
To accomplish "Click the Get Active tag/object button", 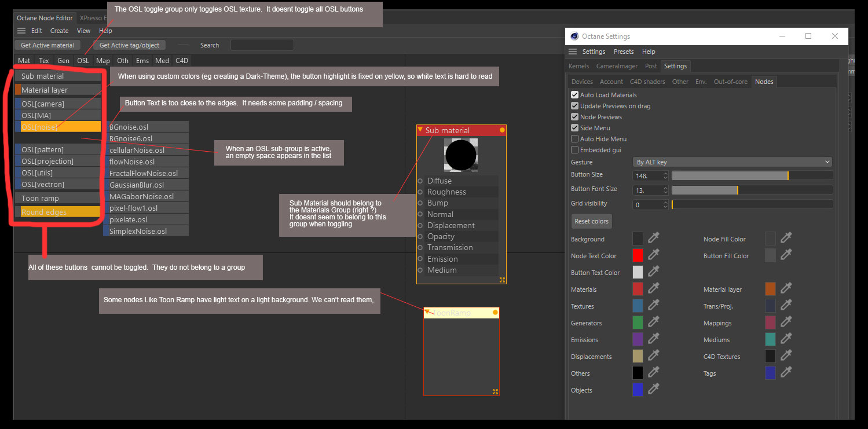I will click(x=130, y=45).
